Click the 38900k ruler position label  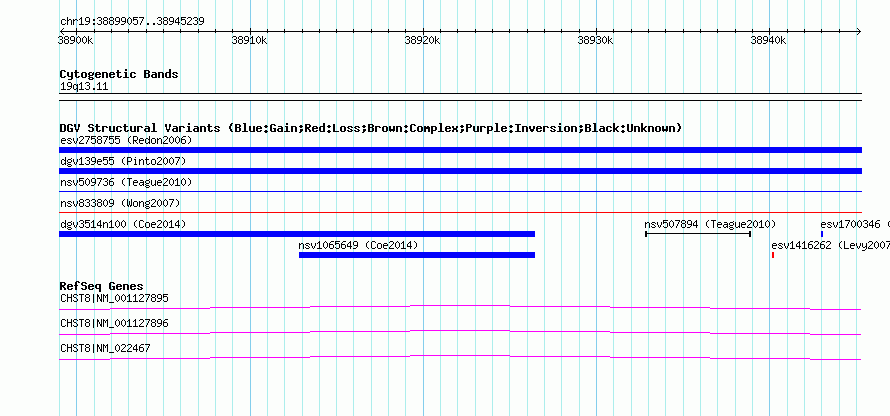point(76,40)
